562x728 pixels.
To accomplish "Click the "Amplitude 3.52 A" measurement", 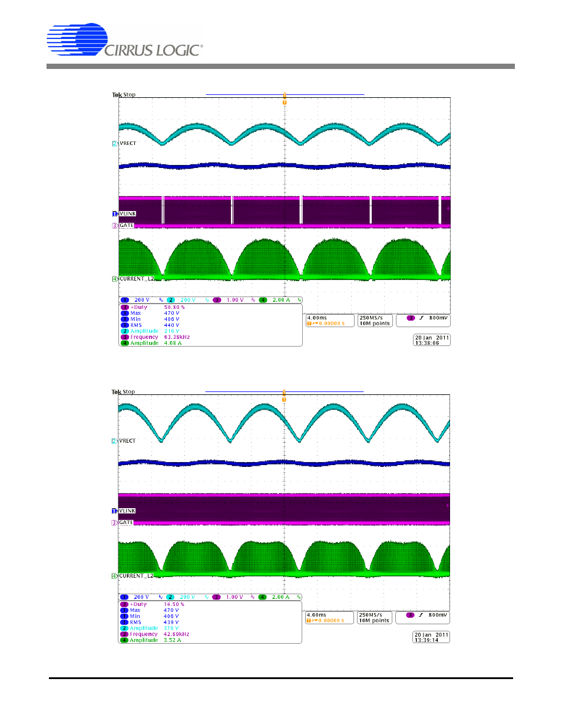I will (151, 640).
